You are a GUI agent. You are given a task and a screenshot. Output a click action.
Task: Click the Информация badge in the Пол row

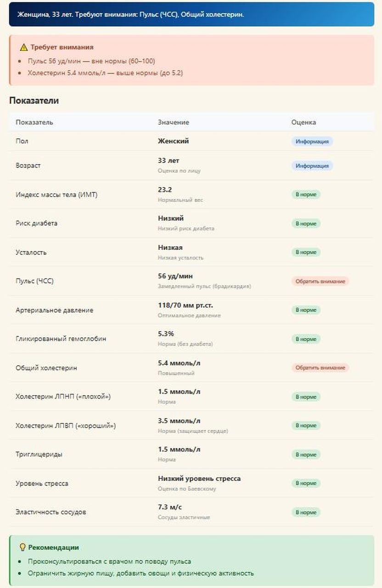(x=312, y=141)
